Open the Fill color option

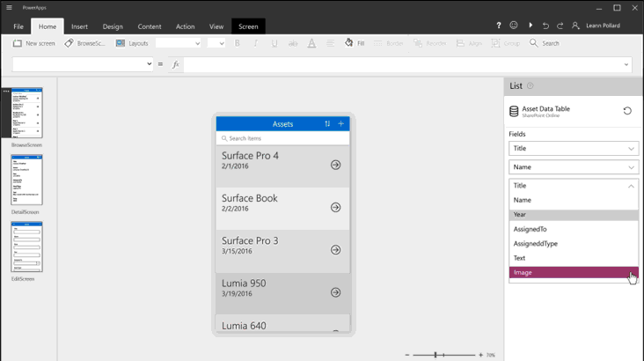point(355,43)
